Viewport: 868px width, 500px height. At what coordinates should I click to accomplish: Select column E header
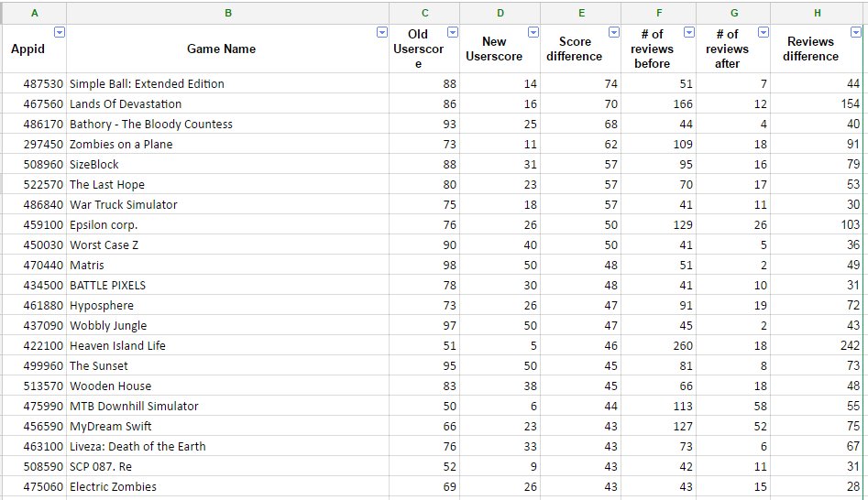tap(581, 13)
